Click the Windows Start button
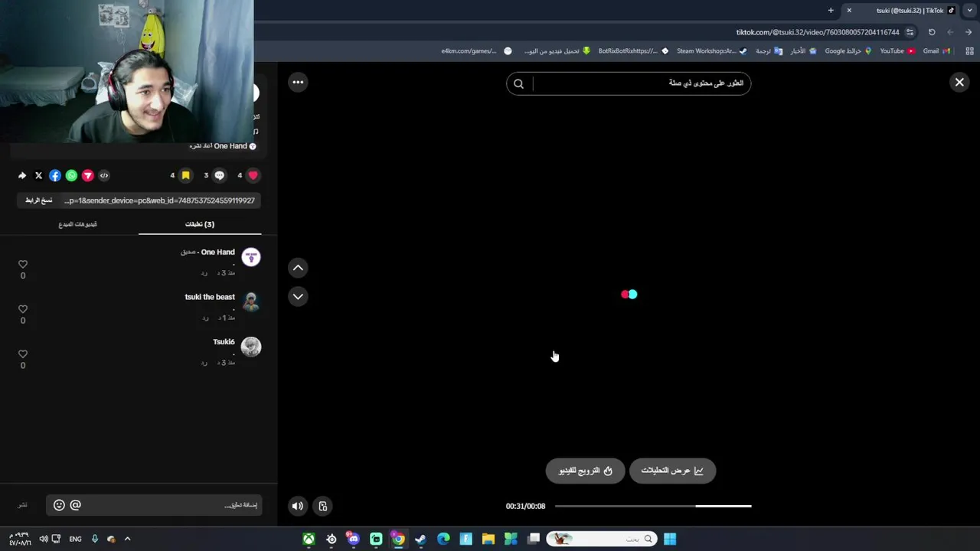Screen dimensions: 980x551 click(670, 539)
